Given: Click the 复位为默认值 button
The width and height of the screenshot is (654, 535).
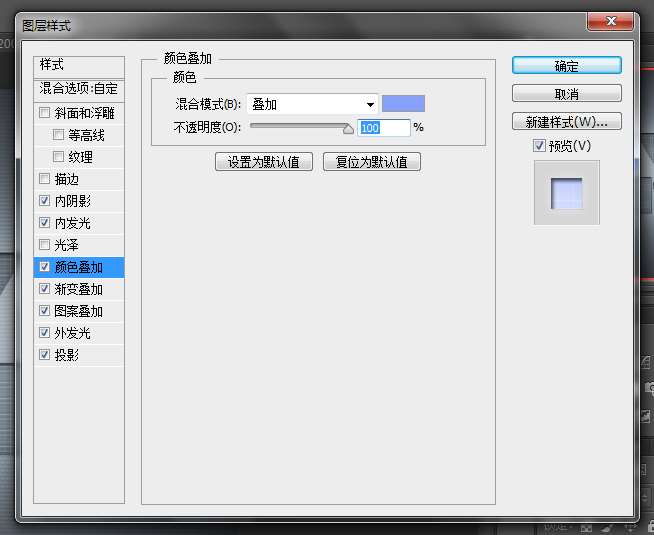Looking at the screenshot, I should 372,162.
